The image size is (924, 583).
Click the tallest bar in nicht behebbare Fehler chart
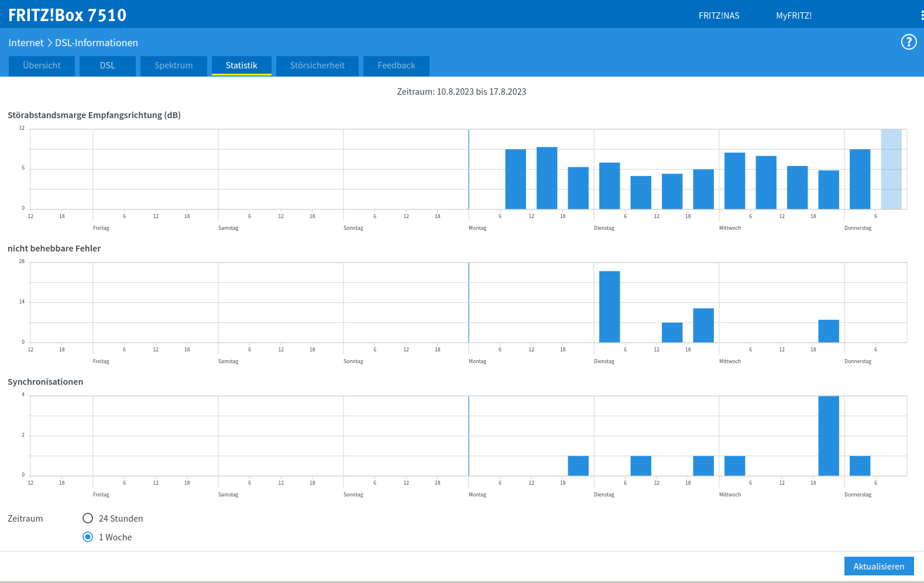pyautogui.click(x=609, y=306)
